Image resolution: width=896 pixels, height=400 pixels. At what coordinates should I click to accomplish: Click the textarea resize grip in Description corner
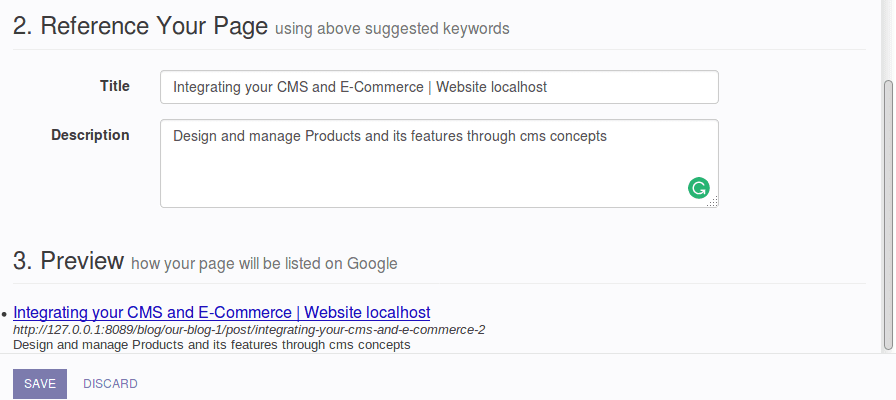coord(713,202)
